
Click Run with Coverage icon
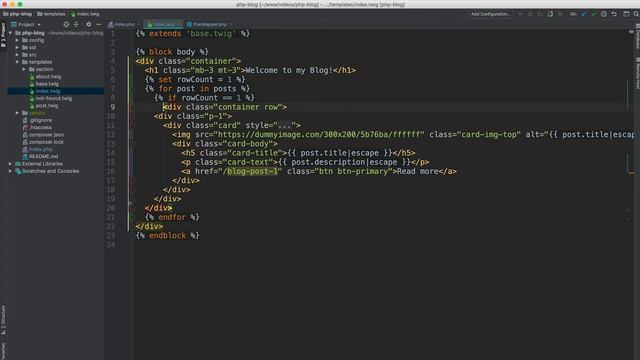(x=540, y=14)
